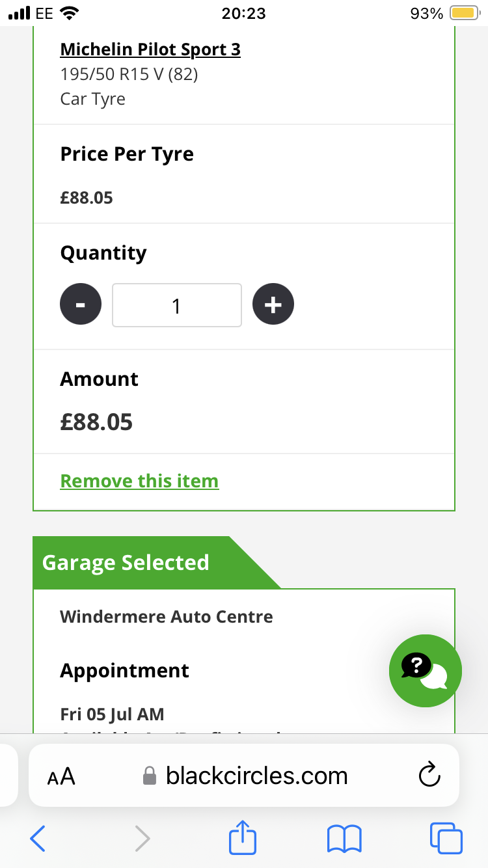The image size is (488, 868).
Task: Tap the plus quantity button
Action: coord(273,304)
